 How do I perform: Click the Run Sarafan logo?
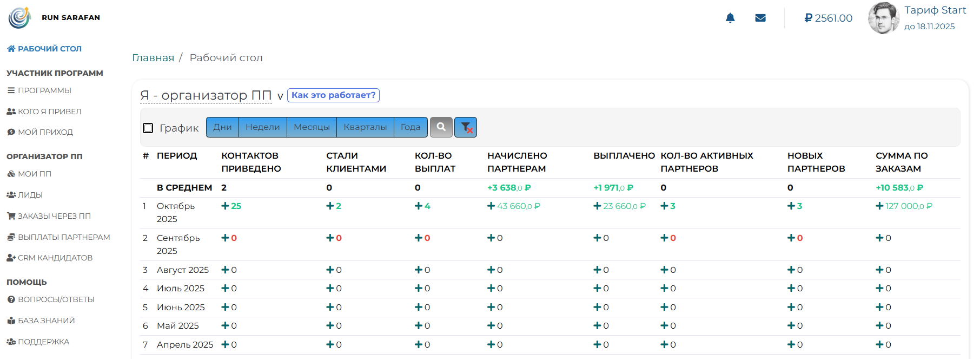[20, 17]
